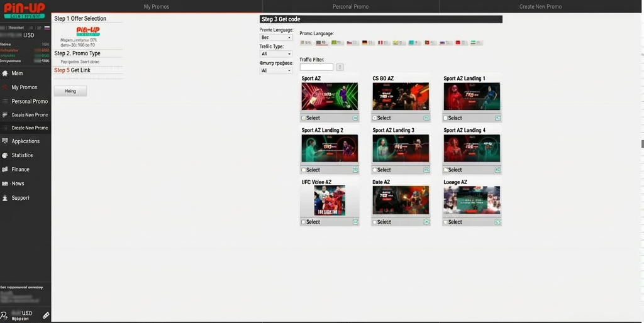Click the small button beside Traffic Filter field
644x323 pixels.
click(340, 67)
